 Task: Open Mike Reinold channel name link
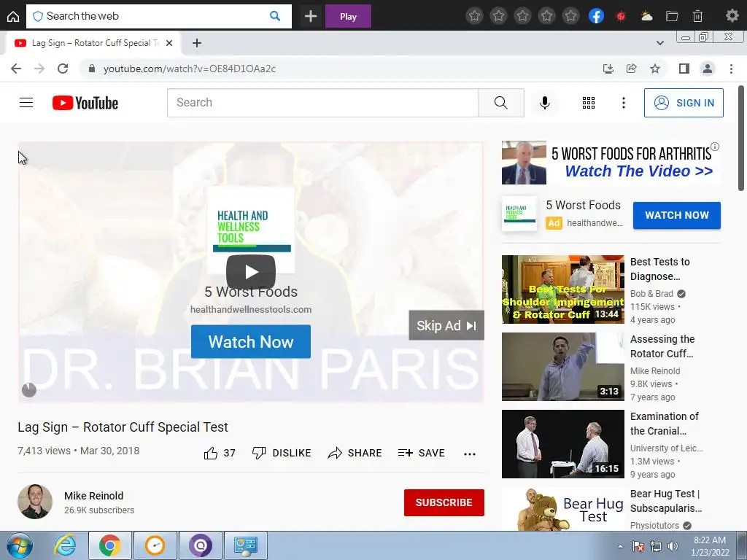(93, 496)
